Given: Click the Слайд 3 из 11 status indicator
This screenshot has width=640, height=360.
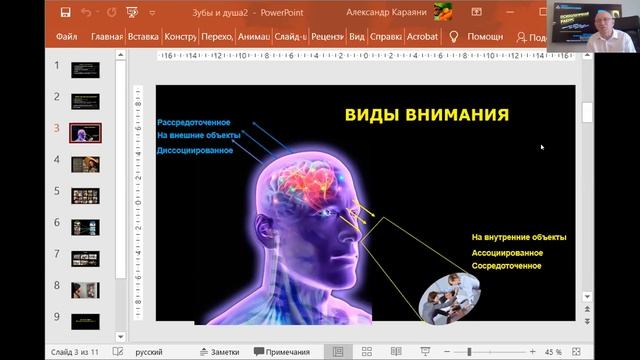Looking at the screenshot, I should pyautogui.click(x=75, y=352).
